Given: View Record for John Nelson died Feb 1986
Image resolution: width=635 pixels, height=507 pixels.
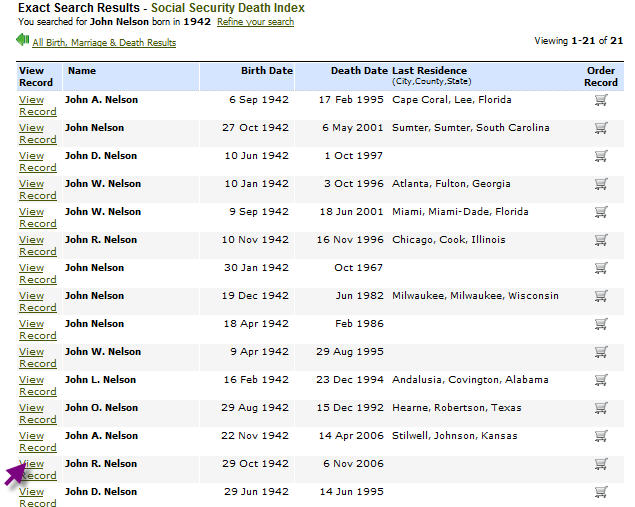Looking at the screenshot, I should (38, 329).
